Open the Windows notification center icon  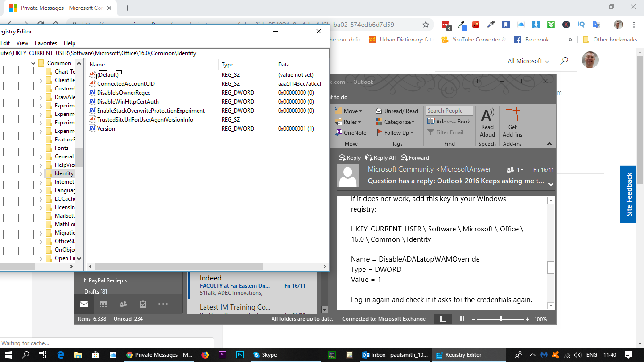(x=628, y=355)
